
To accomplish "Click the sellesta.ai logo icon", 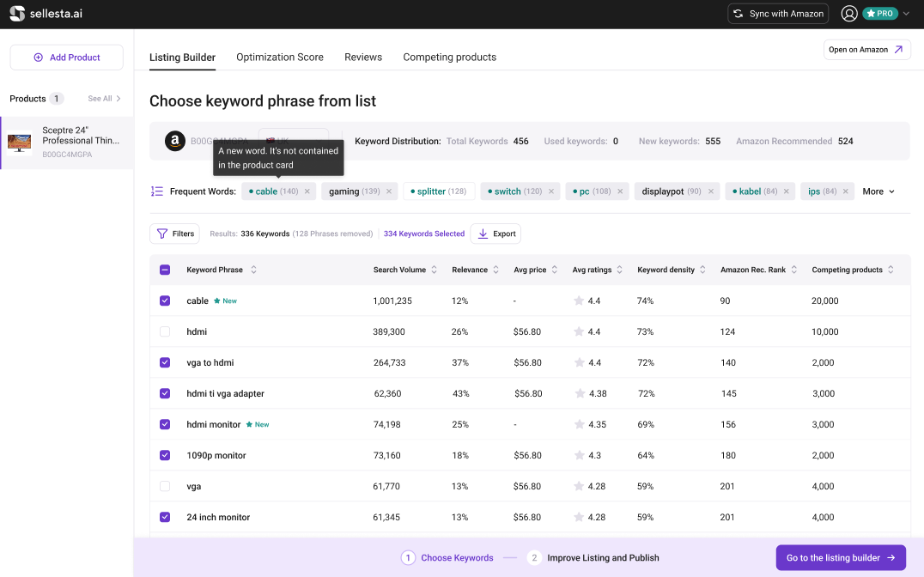I will [17, 14].
